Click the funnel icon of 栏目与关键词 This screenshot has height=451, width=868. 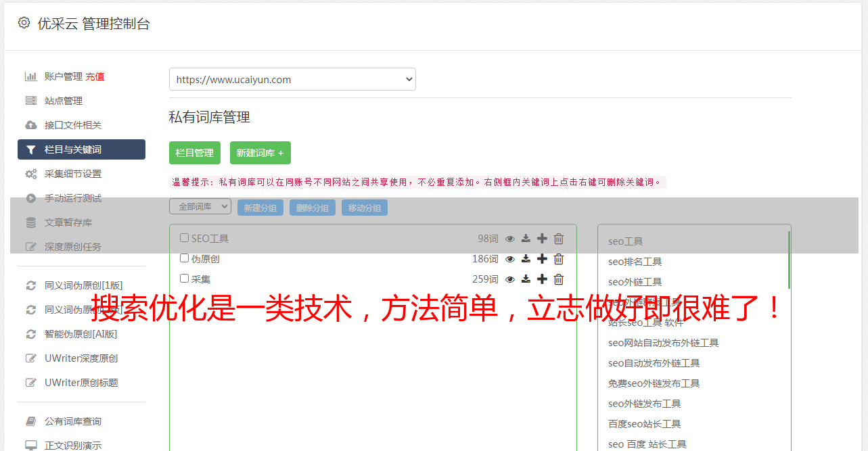coord(31,149)
